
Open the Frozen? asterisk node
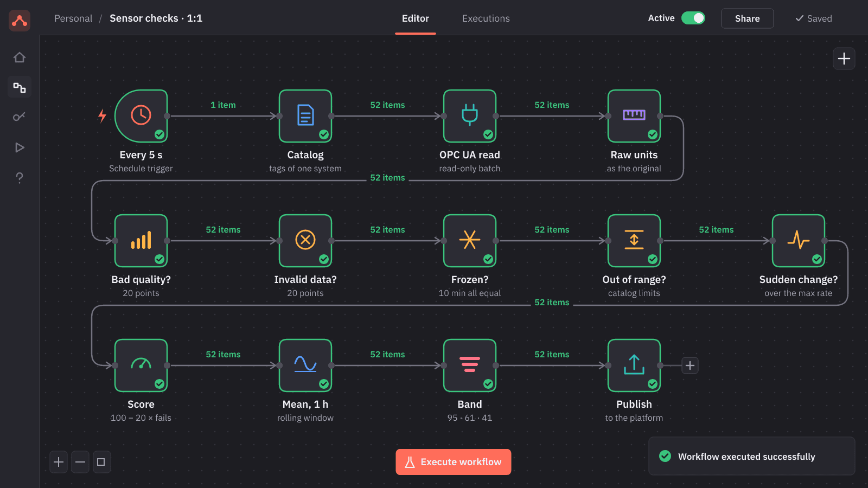(x=470, y=241)
